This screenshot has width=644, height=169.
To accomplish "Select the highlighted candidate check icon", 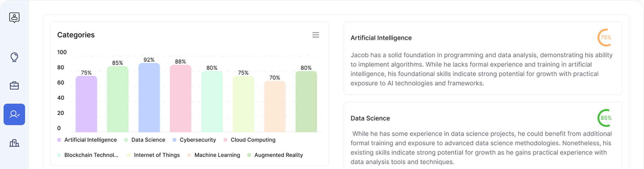I will [14, 114].
